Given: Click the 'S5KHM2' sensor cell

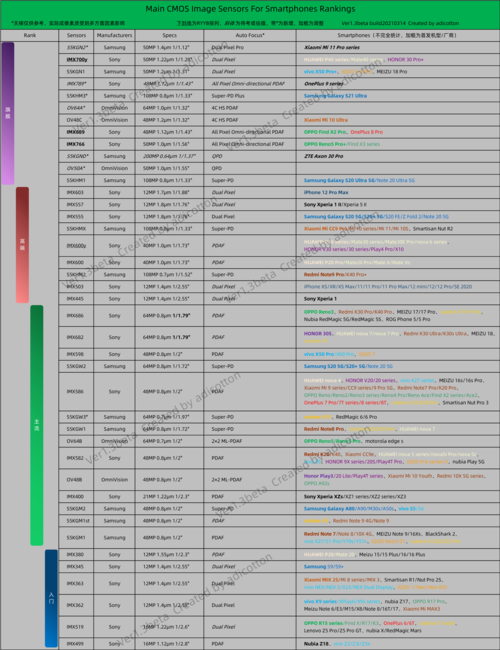Looking at the screenshot, I should coord(76,274).
